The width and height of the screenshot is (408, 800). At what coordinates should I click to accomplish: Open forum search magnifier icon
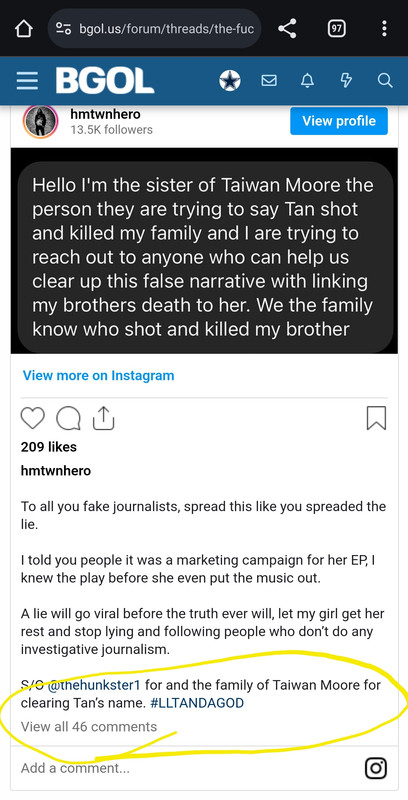385,81
